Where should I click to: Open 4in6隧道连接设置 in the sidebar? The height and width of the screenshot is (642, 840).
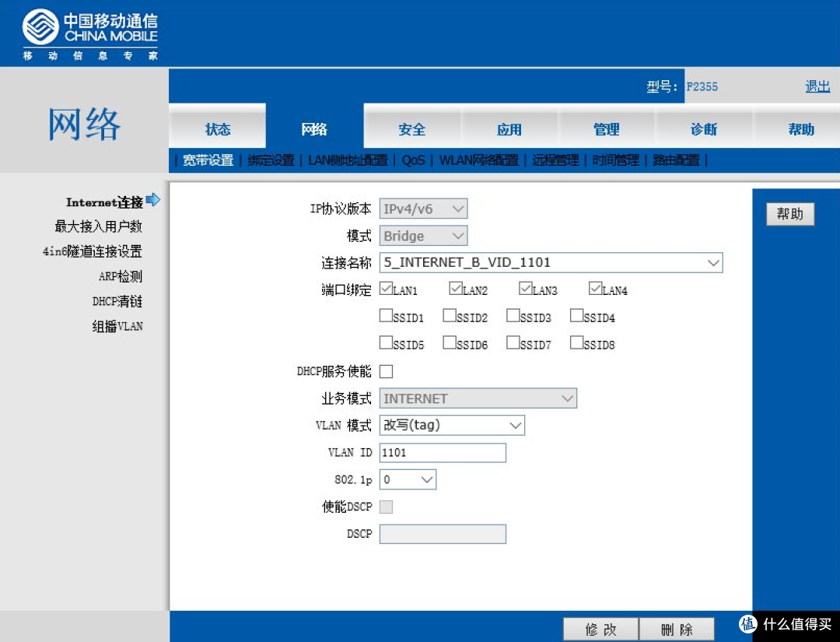click(x=92, y=251)
